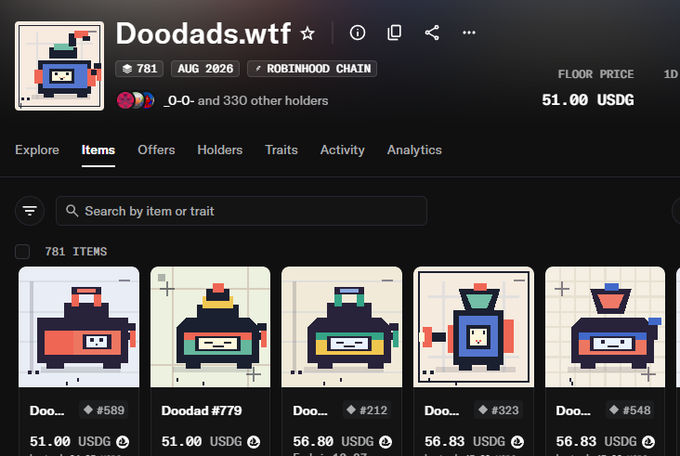Click the holder avatars cluster
The image size is (680, 456).
point(136,100)
